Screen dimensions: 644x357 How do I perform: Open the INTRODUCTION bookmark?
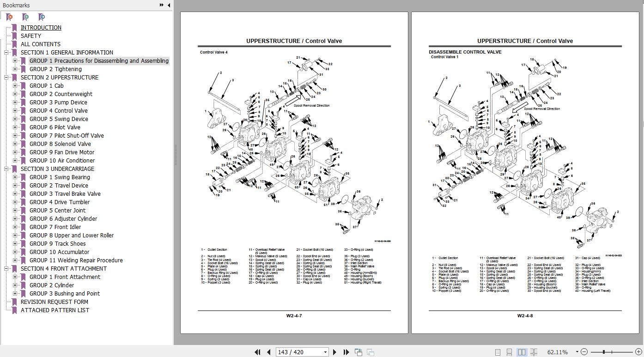(41, 27)
